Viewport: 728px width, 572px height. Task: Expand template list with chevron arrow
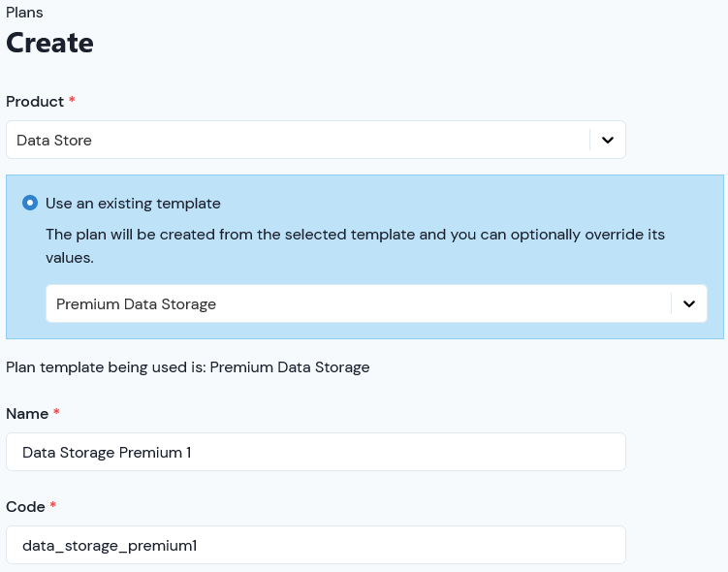(689, 303)
